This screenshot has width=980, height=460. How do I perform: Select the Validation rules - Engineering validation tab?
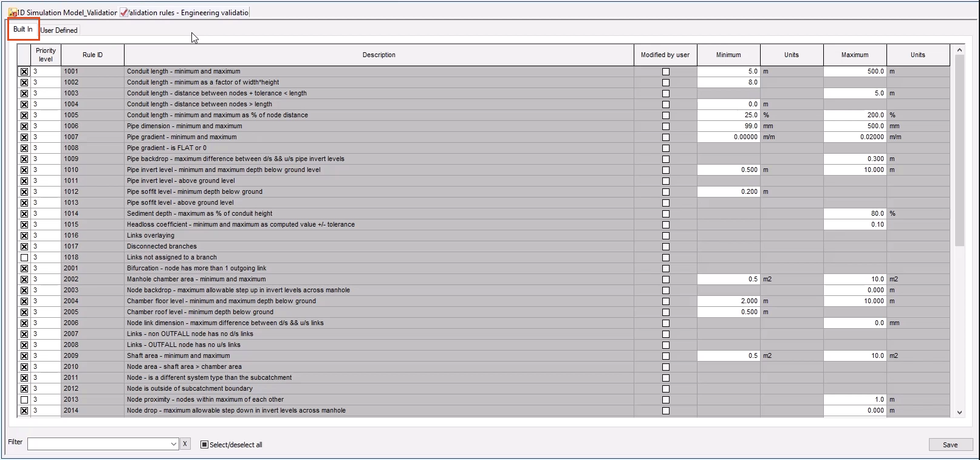(185, 12)
